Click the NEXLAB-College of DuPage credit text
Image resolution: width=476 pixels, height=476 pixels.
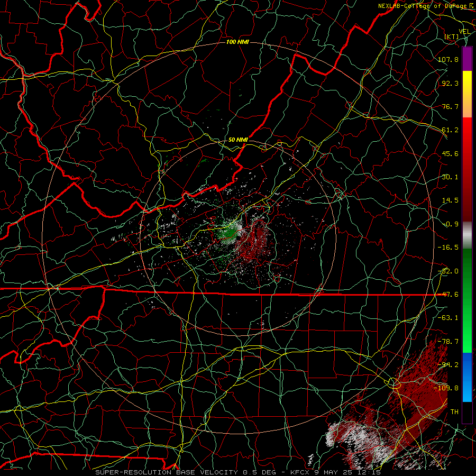click(424, 6)
